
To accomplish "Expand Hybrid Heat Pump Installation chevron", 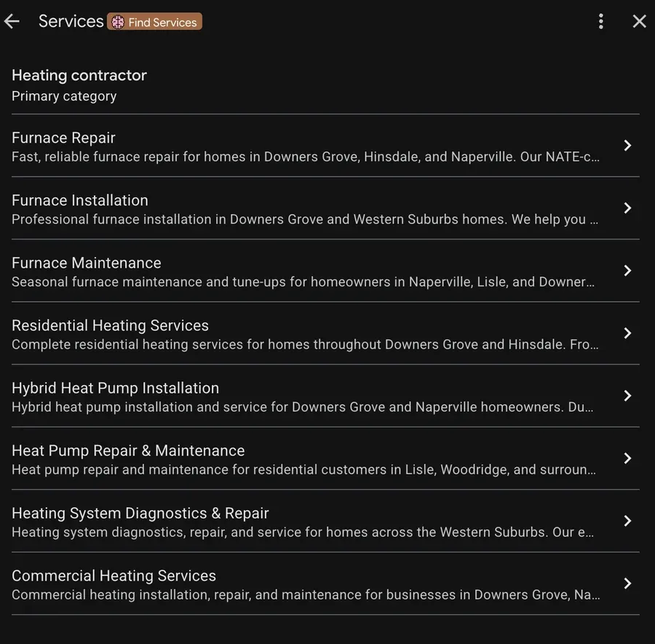I will 627,396.
